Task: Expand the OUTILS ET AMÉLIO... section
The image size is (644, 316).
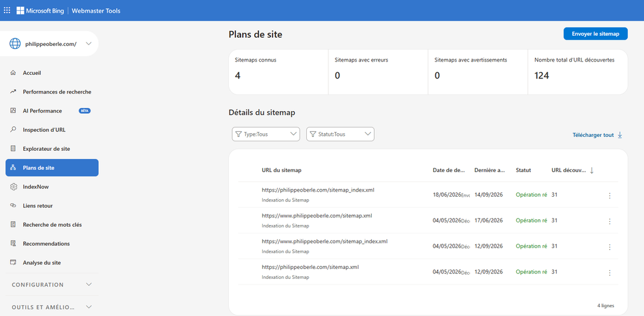Action: 52,307
